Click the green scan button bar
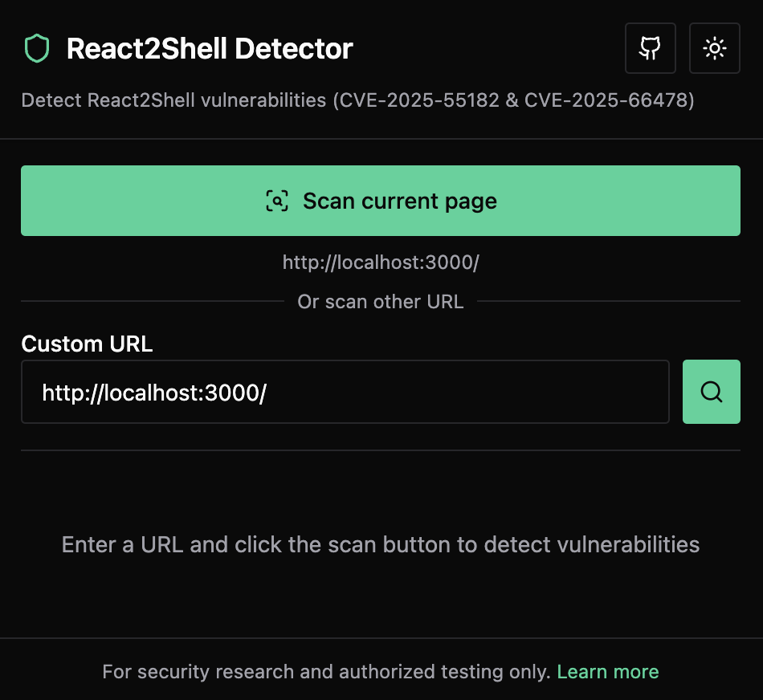 point(381,201)
